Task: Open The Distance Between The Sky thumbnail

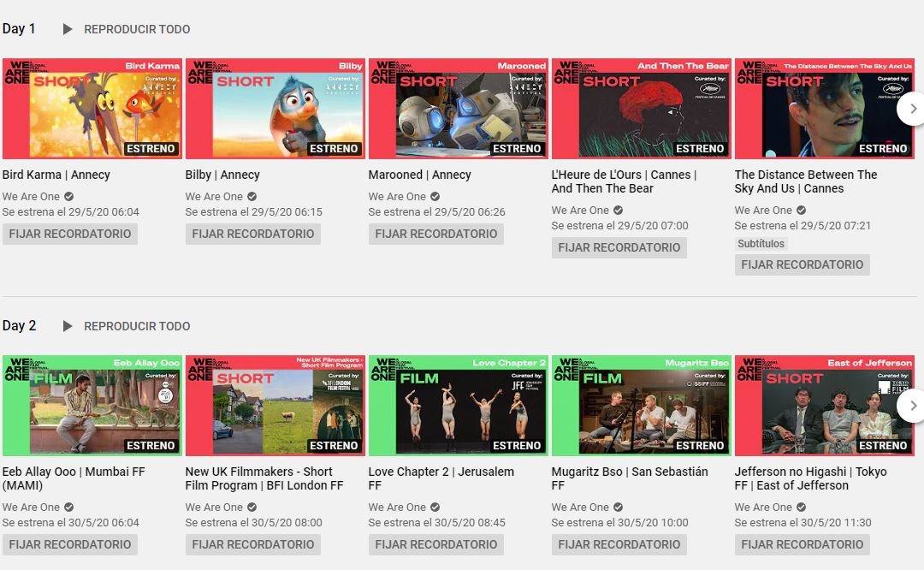Action: (x=825, y=109)
